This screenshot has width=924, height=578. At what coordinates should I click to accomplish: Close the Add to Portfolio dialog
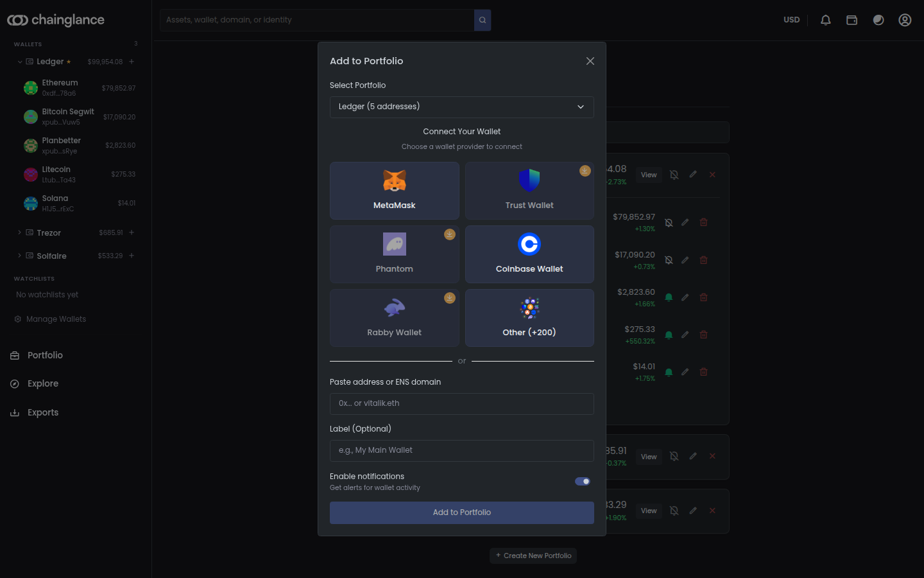(x=590, y=61)
